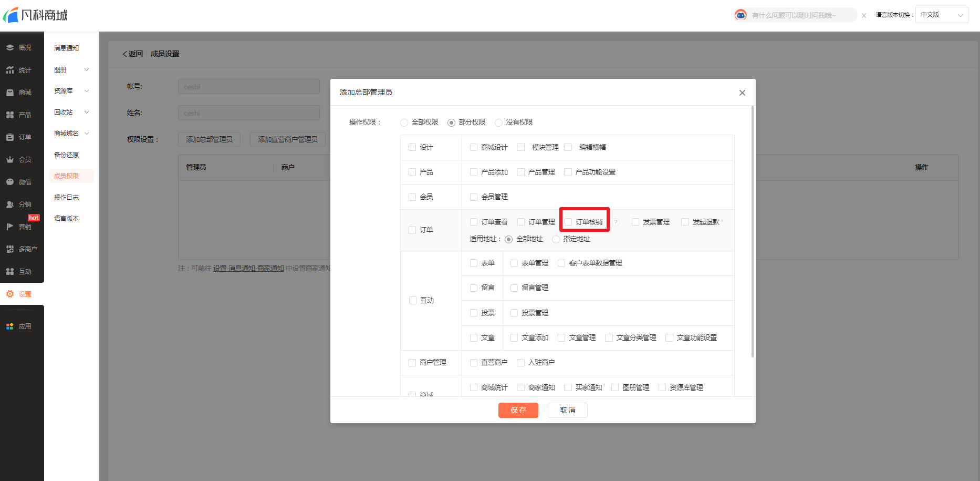Click the 订单 orders sidebar icon

click(10, 137)
